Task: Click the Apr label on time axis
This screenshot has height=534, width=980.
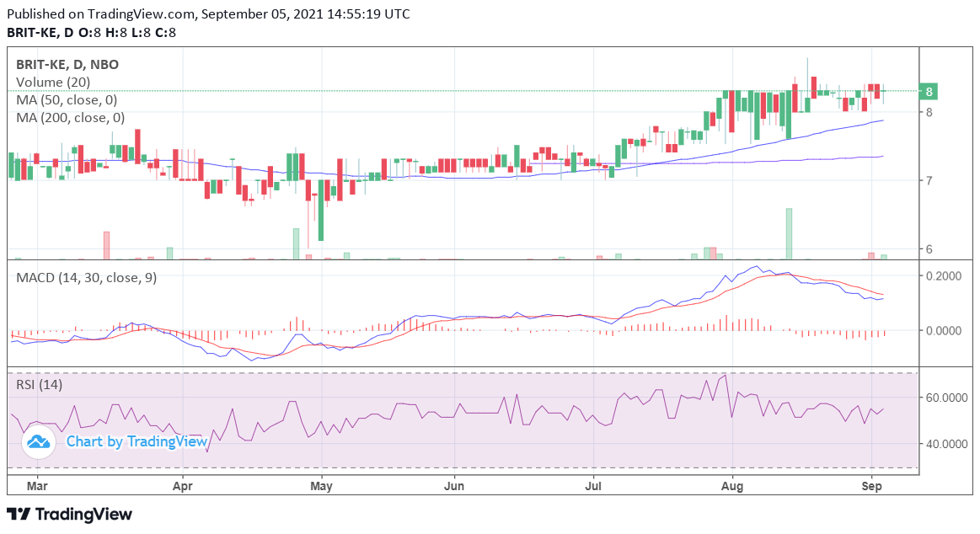Action: click(x=183, y=486)
